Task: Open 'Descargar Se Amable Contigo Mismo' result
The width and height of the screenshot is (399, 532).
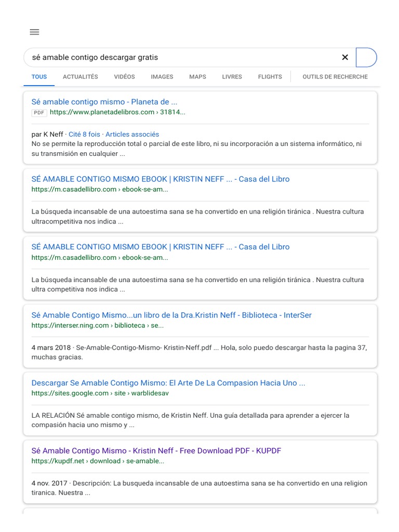Action: [168, 383]
